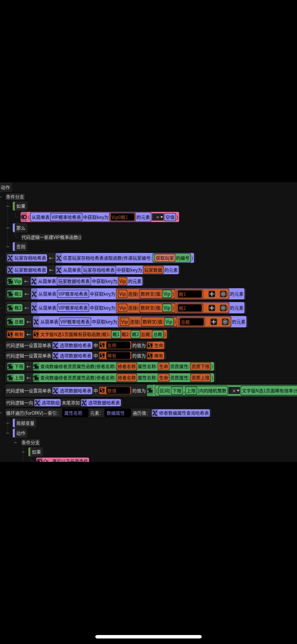This screenshot has width=297, height=644.
Task: Collapse the 条件分支 node at the top
Action: click(x=2, y=197)
